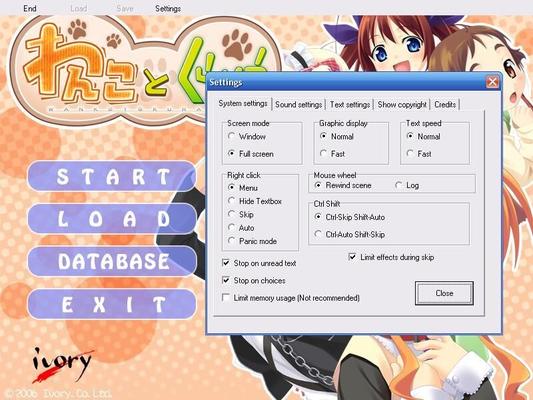Click the Close button in Settings
533x400 pixels.
(x=444, y=293)
